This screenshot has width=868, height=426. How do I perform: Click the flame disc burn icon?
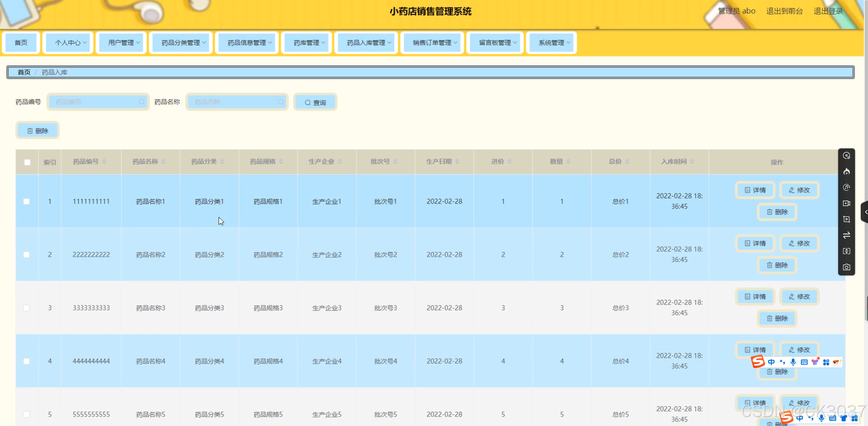pyautogui.click(x=846, y=172)
